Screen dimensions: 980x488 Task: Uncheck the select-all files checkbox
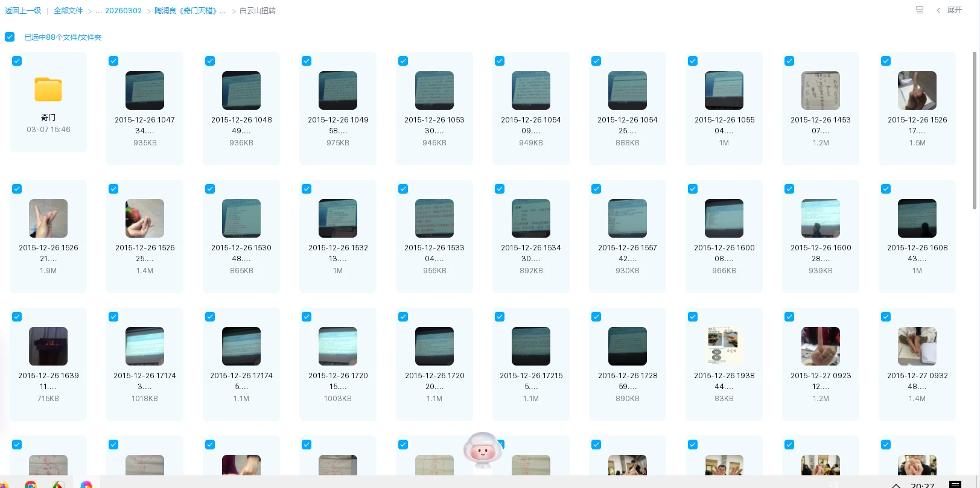[x=10, y=37]
